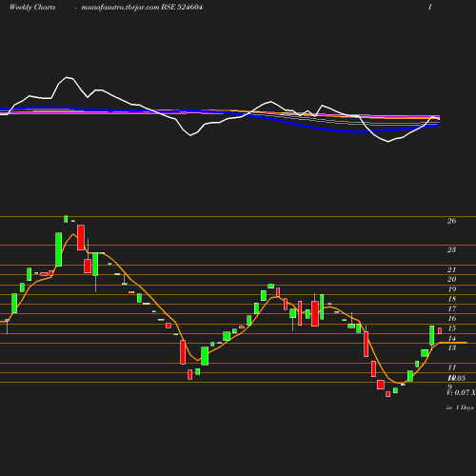Click the 19 price level label
The image size is (476, 476).
451,289
